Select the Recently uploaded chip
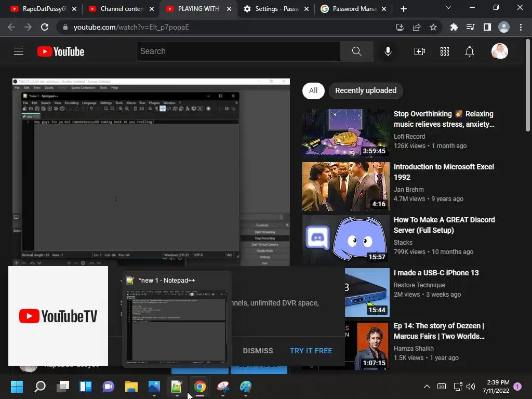532x399 pixels. click(366, 90)
